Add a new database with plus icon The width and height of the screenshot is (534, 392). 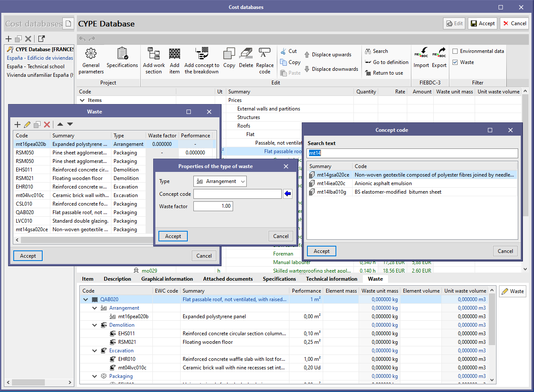(9, 39)
